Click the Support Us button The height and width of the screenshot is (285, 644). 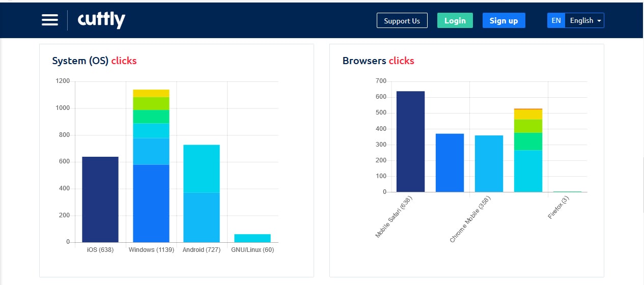click(402, 20)
